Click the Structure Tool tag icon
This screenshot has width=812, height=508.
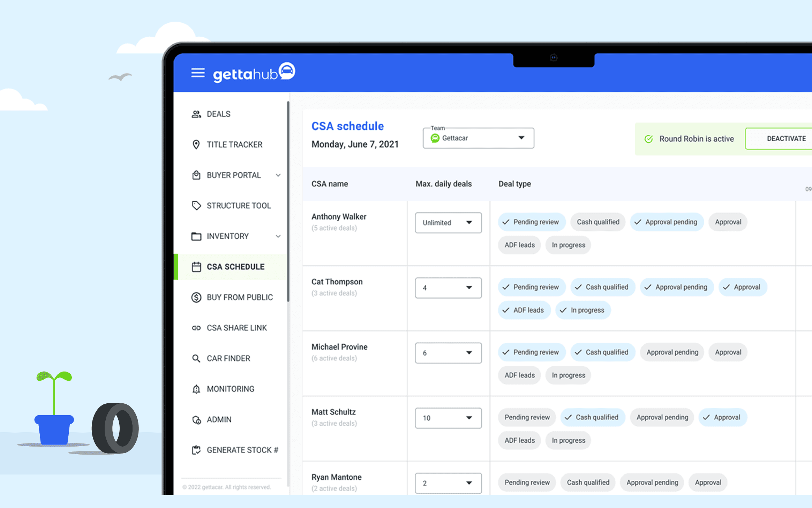click(x=196, y=206)
